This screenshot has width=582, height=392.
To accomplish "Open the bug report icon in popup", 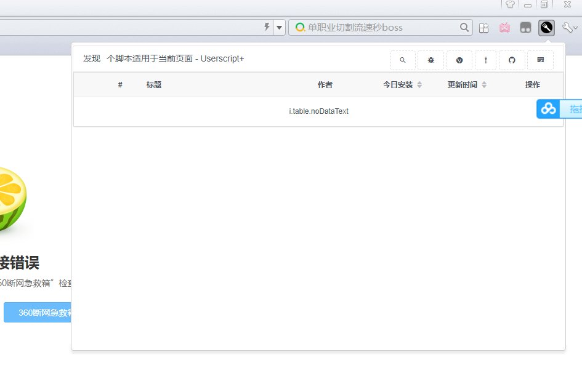I will click(x=430, y=60).
